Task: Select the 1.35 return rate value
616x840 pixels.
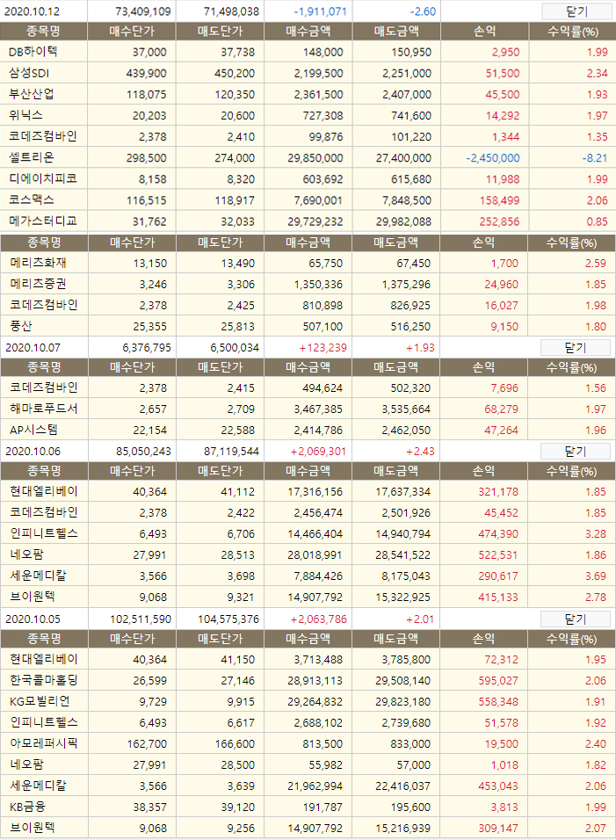Action: click(598, 137)
